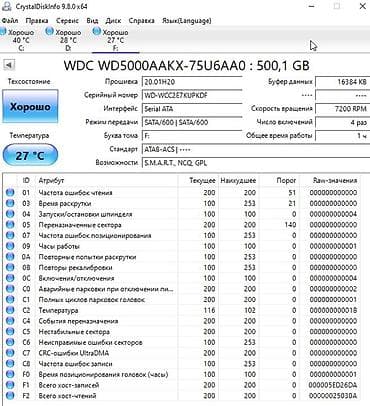Click status icon for attribute 05
370x406 pixels.
10,225
